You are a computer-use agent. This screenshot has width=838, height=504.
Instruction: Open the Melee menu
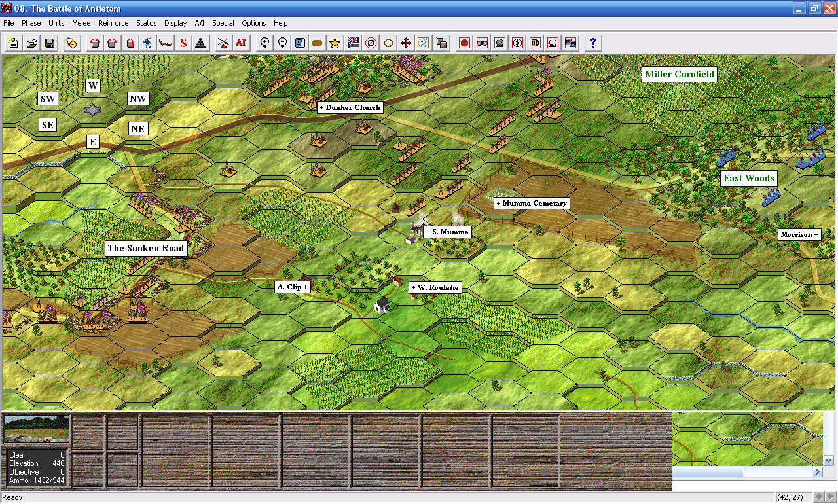point(81,23)
